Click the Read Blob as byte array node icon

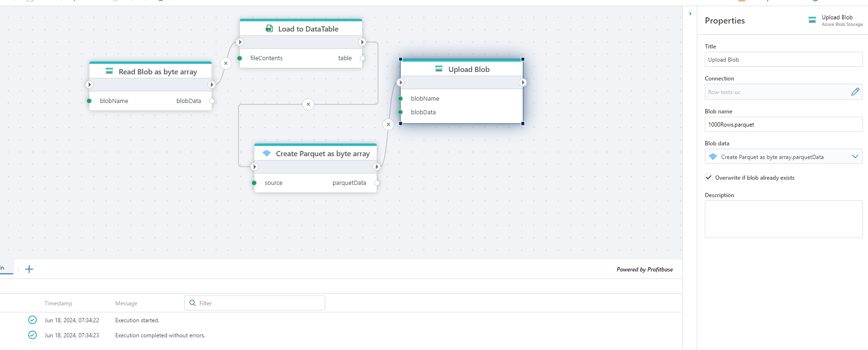(109, 71)
